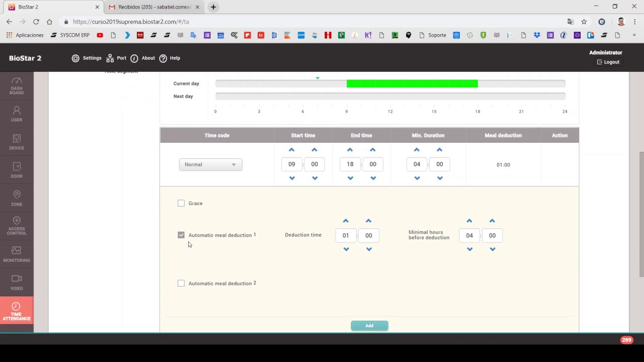Open the Normal time code dropdown

point(210,164)
